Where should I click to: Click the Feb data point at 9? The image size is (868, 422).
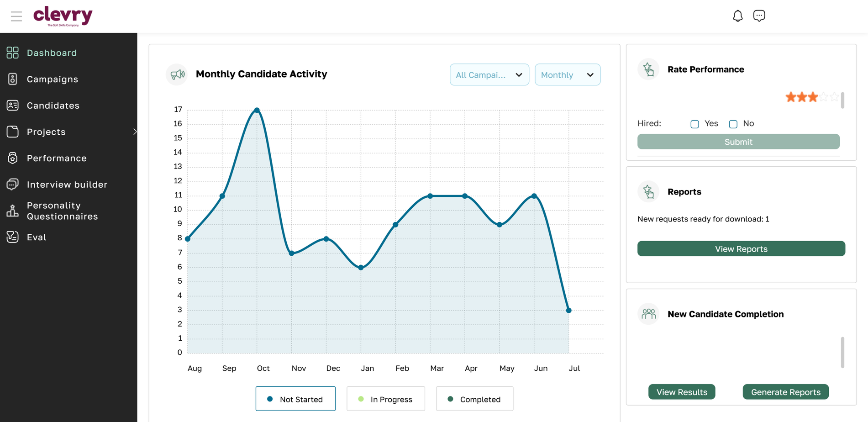pyautogui.click(x=395, y=225)
